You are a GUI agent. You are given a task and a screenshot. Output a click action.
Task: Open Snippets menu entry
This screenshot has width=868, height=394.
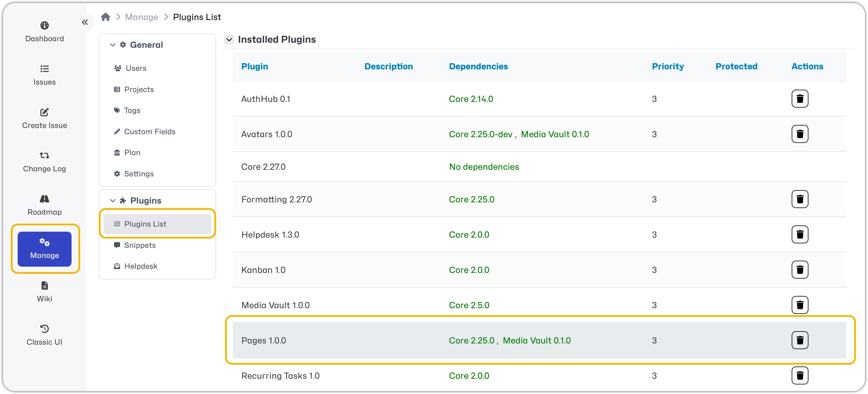(135, 245)
